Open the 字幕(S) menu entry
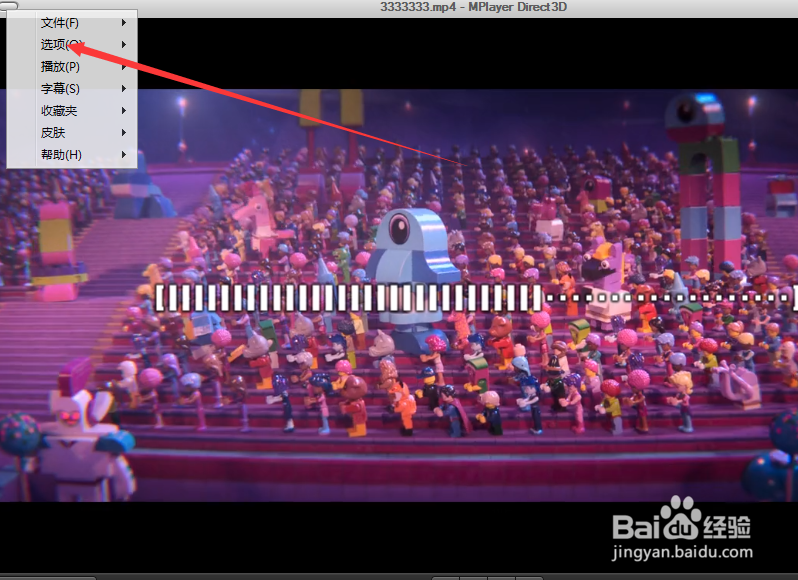 point(72,89)
